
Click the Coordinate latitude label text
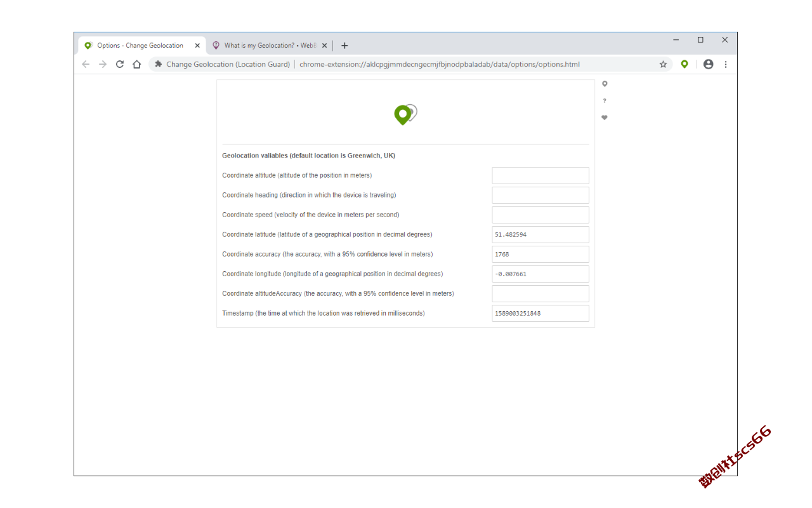pos(327,234)
